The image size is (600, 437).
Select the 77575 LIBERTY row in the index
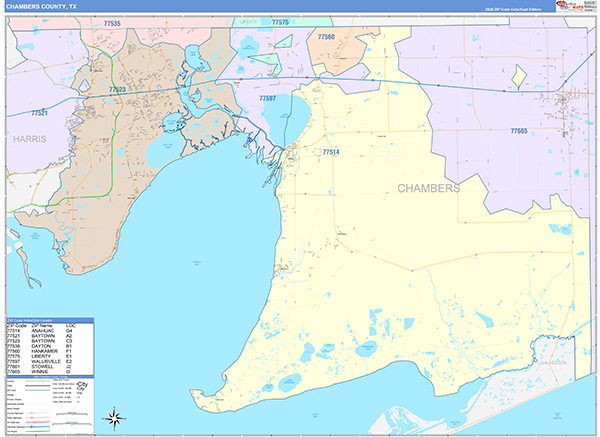(50, 356)
